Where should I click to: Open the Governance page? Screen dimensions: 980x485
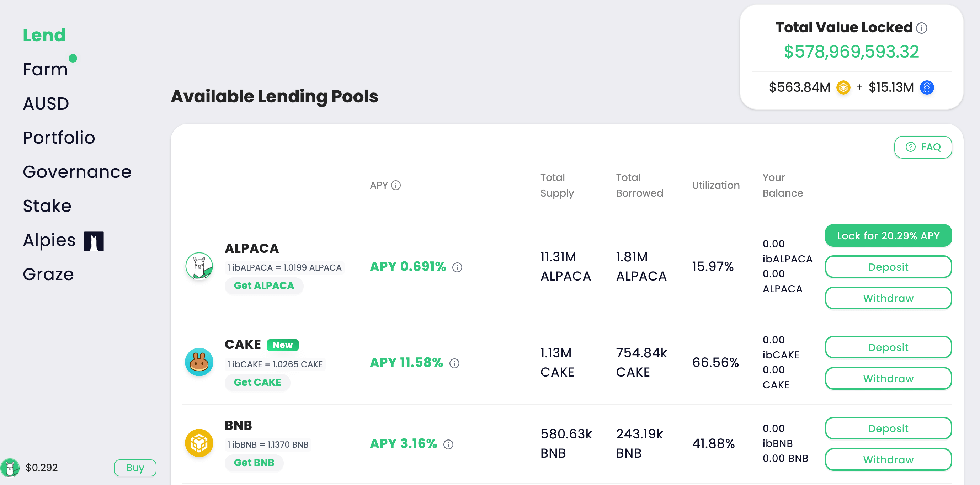(77, 172)
